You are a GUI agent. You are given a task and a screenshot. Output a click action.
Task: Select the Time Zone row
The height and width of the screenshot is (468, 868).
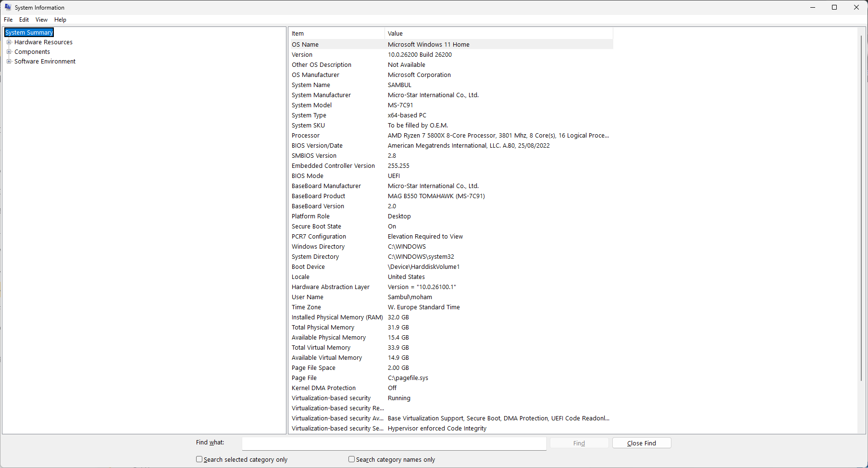451,307
